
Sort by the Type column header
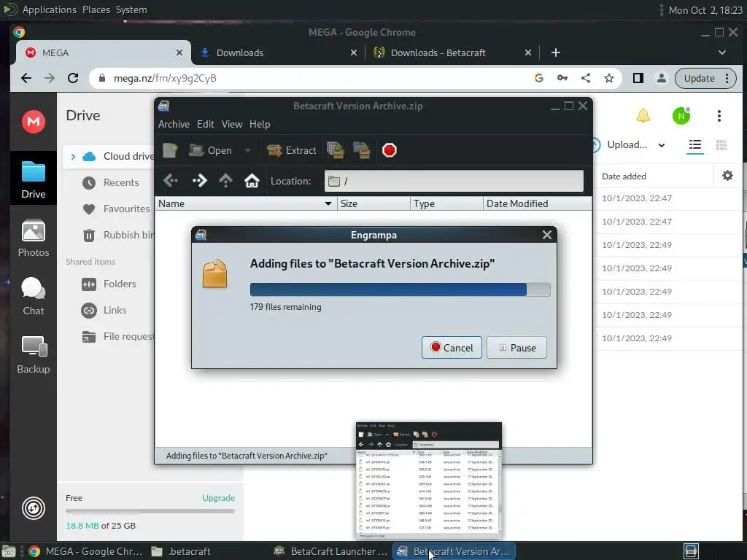446,204
